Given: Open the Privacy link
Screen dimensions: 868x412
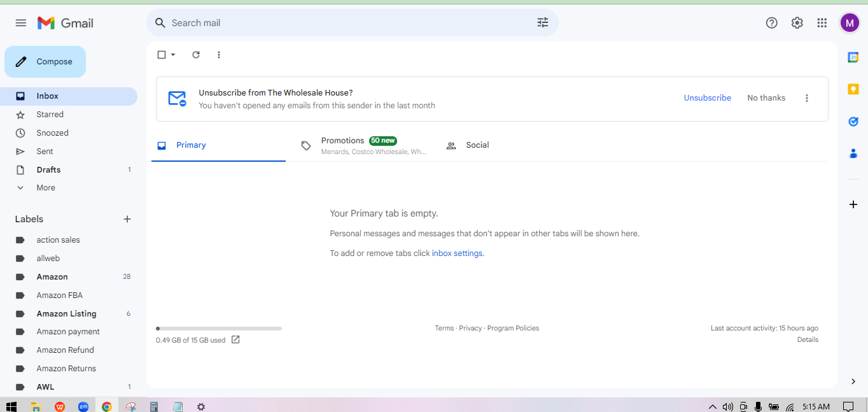Looking at the screenshot, I should (470, 329).
